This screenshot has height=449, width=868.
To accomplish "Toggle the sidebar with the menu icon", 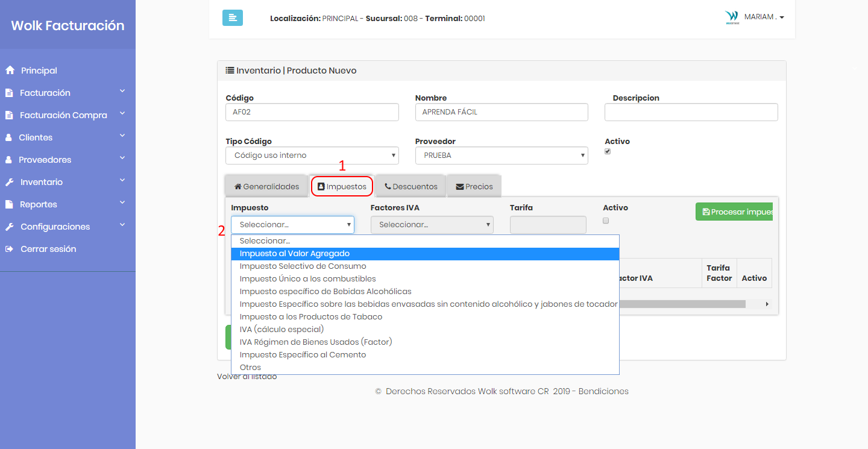I will point(232,18).
